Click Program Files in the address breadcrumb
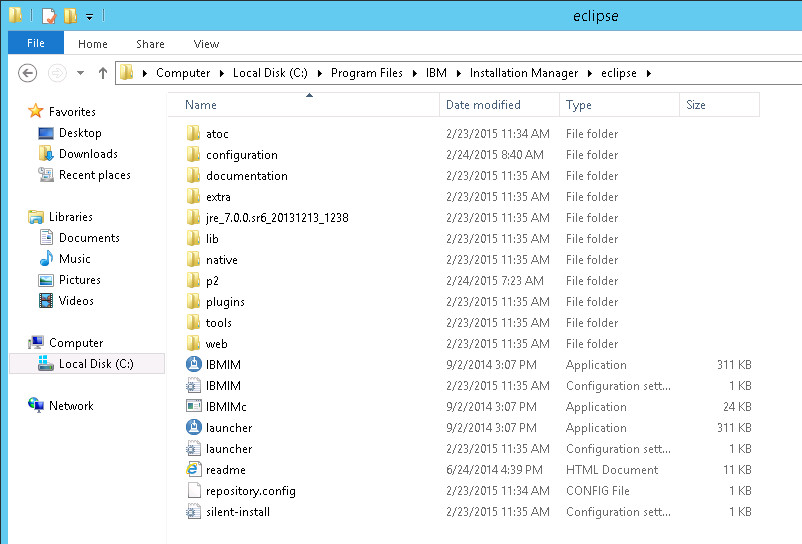 pos(367,73)
